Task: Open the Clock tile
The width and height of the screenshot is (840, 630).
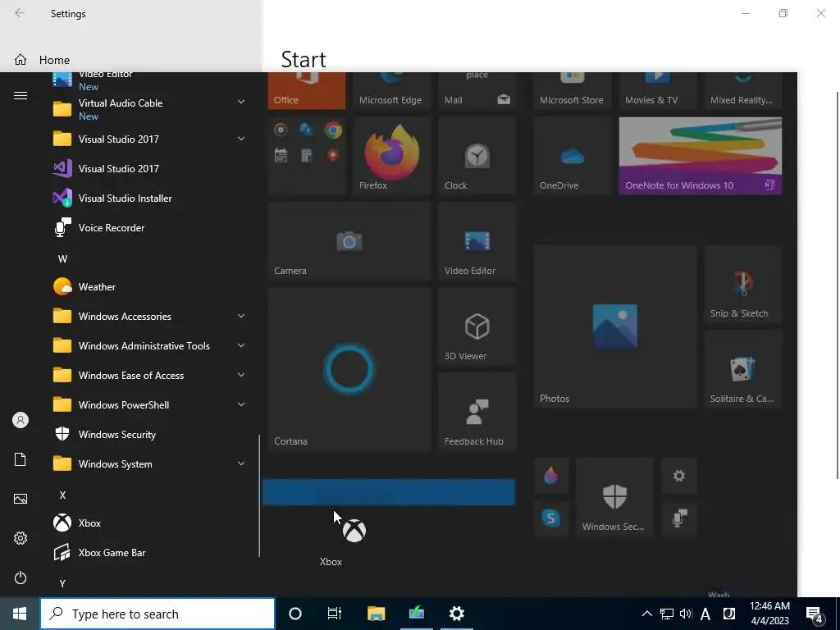Action: pos(477,155)
